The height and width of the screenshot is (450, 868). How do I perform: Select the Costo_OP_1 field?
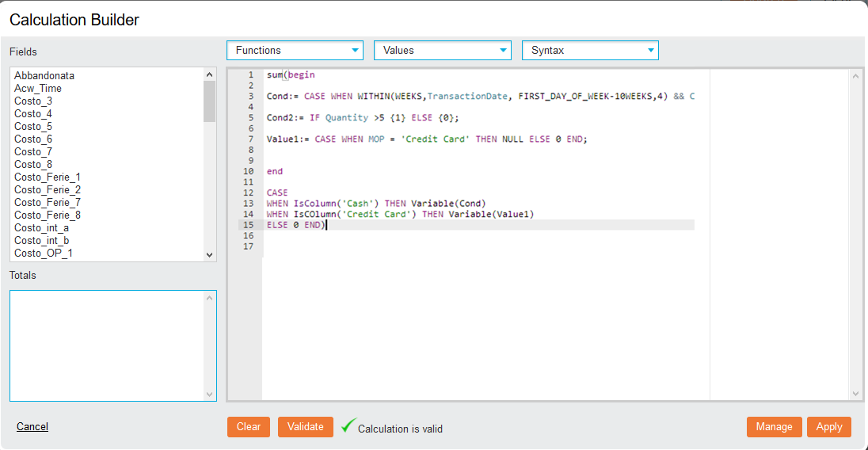tap(44, 254)
